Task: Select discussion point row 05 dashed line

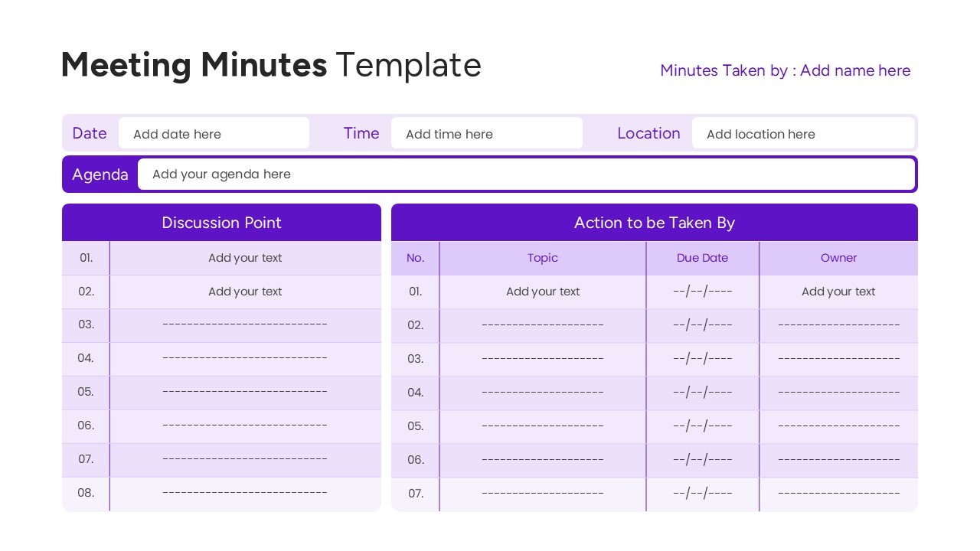Action: [x=245, y=392]
